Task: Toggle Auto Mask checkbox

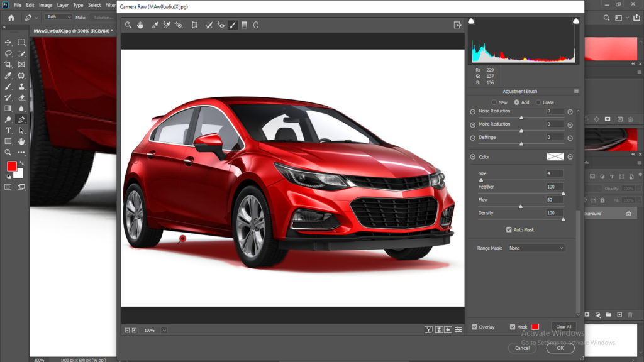Action: tap(509, 230)
